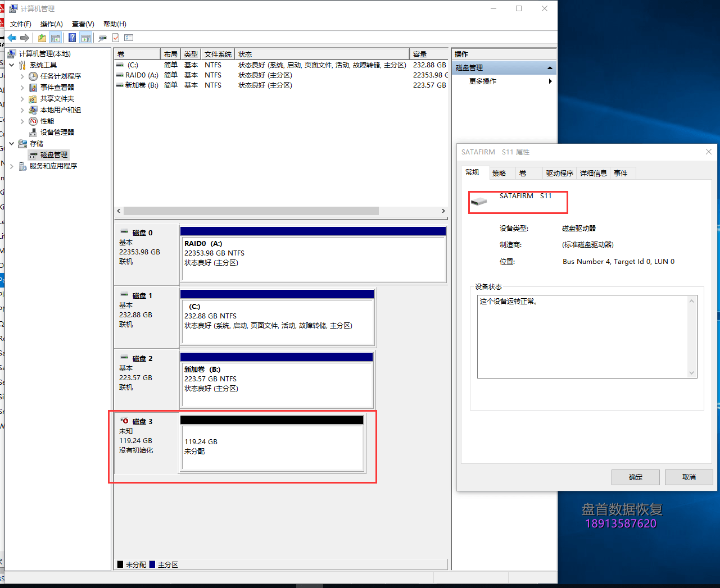Switch to the 驱动程序 tab
Image resolution: width=720 pixels, height=588 pixels.
[x=560, y=173]
